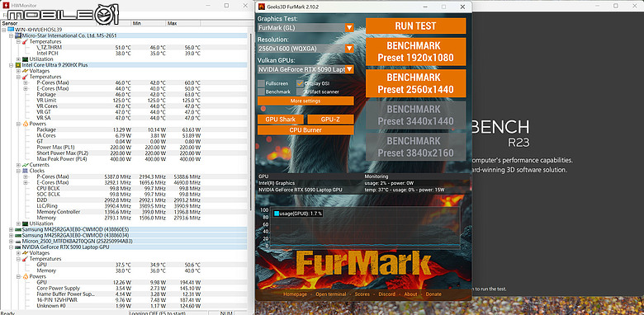
Task: Click the Max column header
Action: point(183,23)
